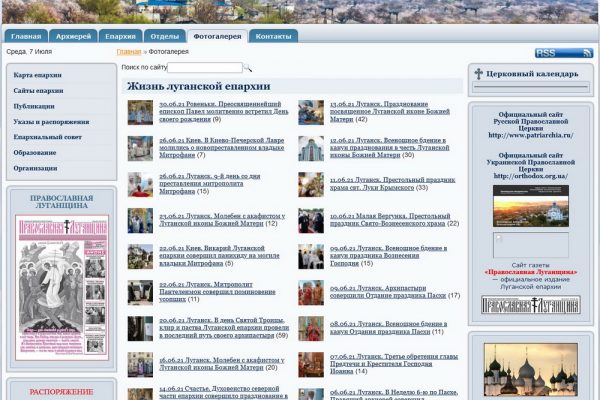Viewport: 600px width, 400px height.
Task: Open thumbnail for 13.06.21 Луганск album
Action: coord(311,113)
